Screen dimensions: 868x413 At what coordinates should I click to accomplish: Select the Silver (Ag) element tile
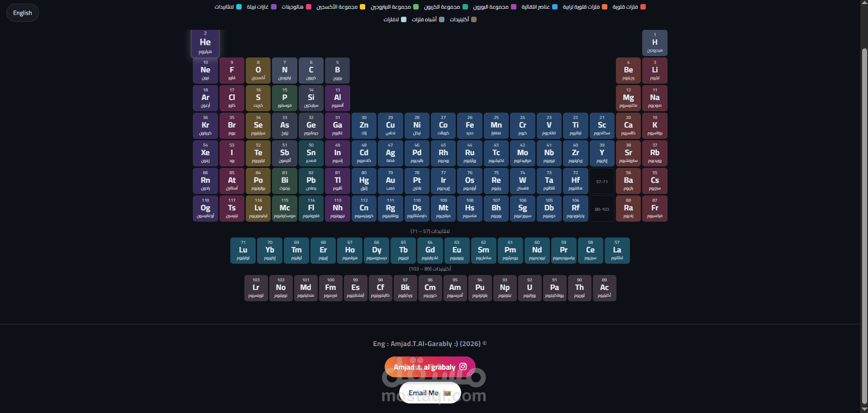point(390,153)
